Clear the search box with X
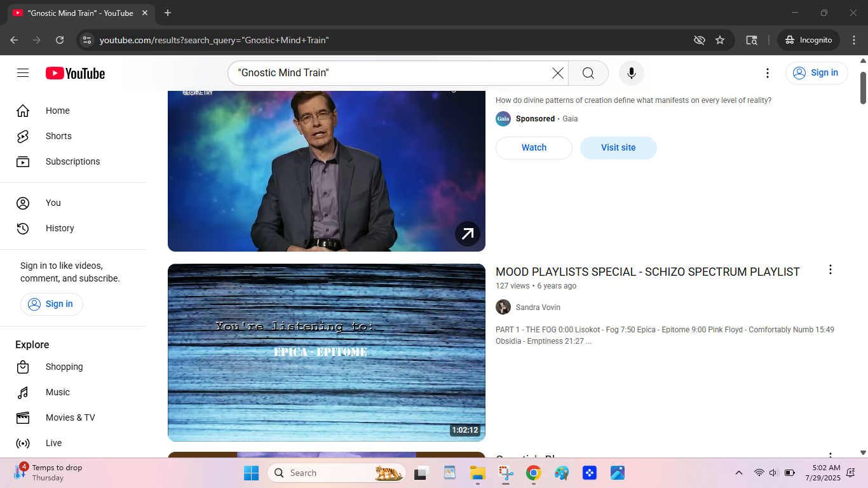 point(557,73)
